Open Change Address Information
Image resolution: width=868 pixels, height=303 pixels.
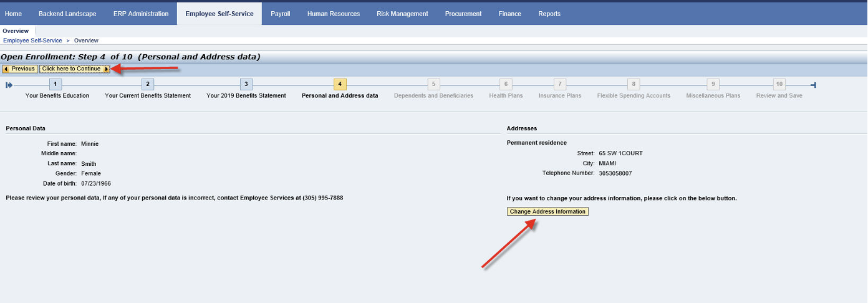tap(547, 211)
